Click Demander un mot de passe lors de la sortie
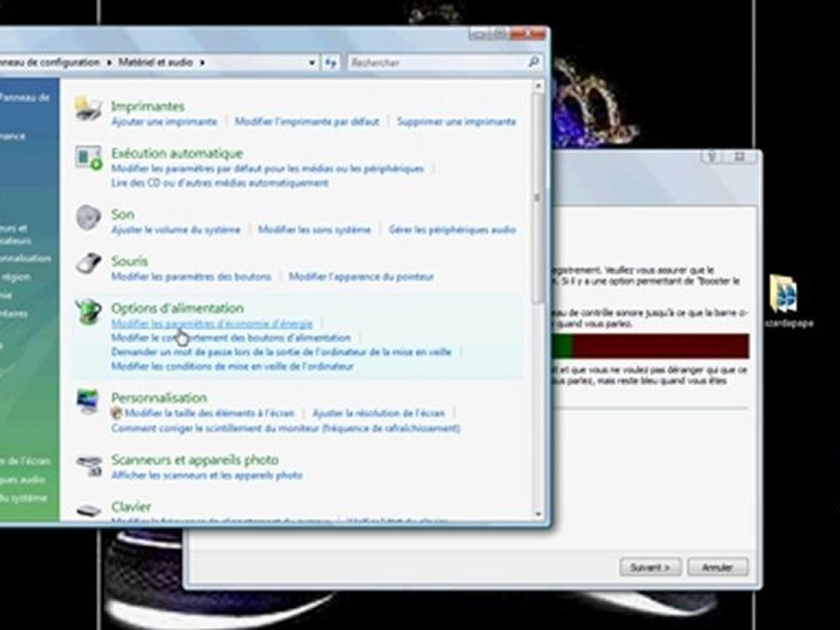 point(281,352)
